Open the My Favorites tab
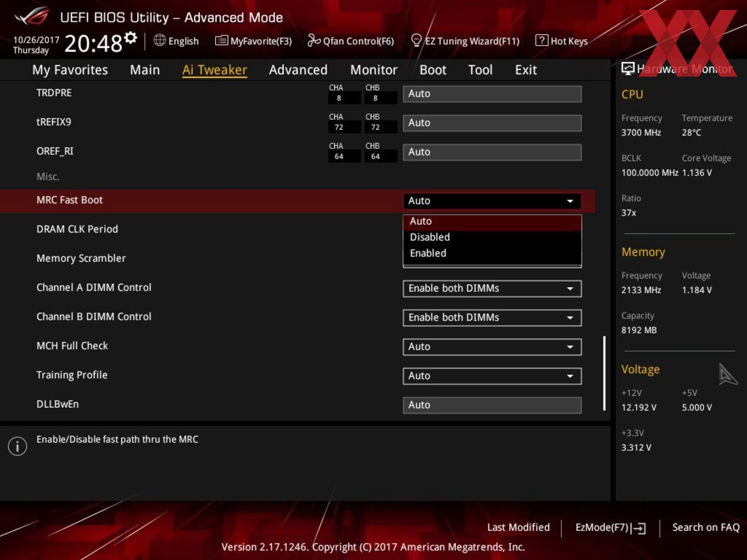The image size is (747, 560). [70, 70]
